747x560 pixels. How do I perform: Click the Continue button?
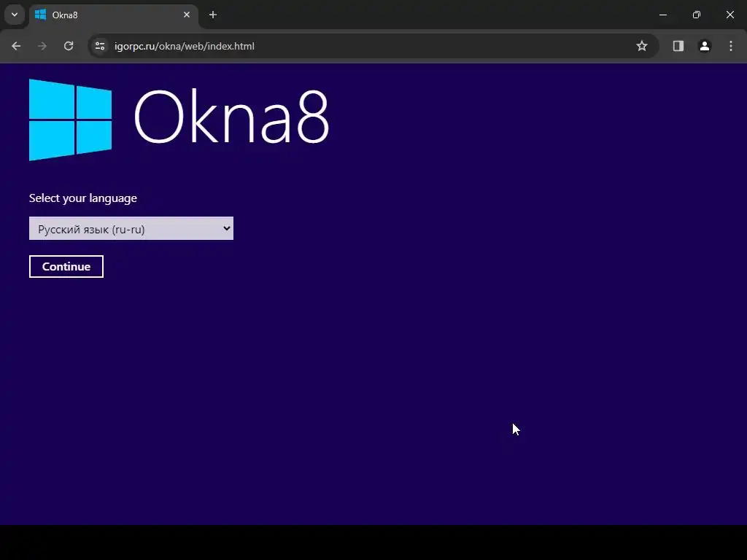click(66, 267)
